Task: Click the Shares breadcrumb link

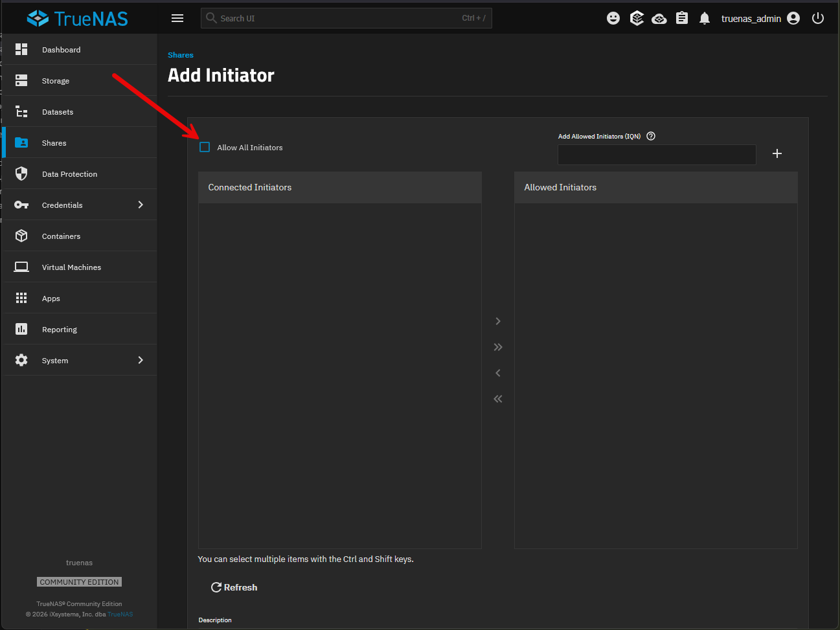Action: tap(180, 55)
